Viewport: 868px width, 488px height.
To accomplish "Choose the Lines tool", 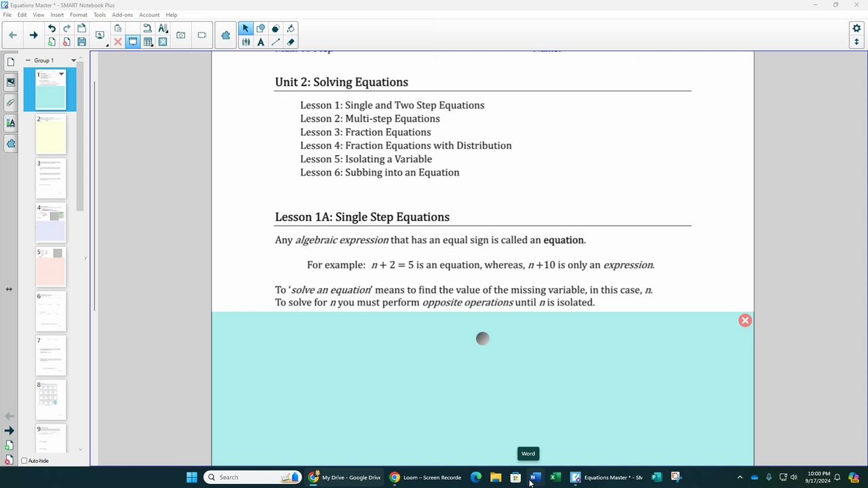I will (275, 42).
